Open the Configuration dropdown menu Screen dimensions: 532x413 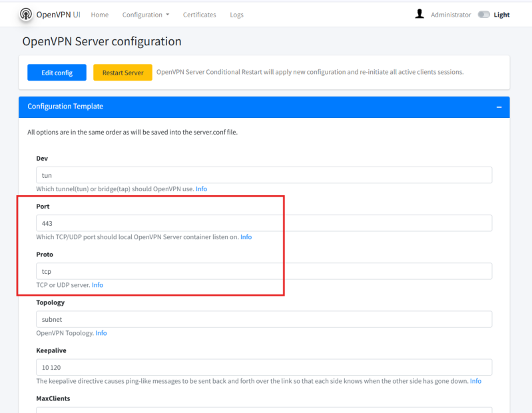click(x=146, y=15)
